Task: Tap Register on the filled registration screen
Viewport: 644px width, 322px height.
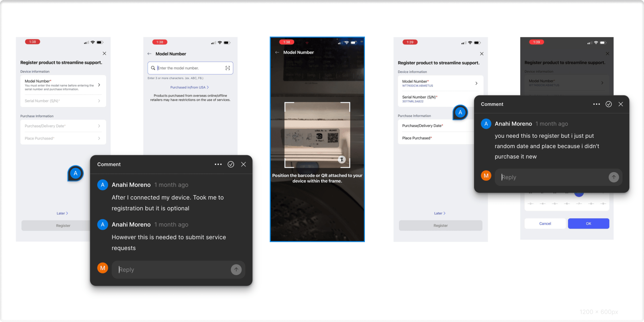Action: pos(440,226)
